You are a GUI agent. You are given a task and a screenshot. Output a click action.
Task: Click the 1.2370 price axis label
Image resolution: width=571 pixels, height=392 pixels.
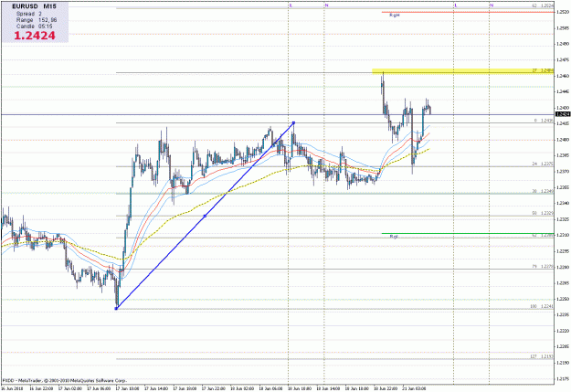coord(563,171)
